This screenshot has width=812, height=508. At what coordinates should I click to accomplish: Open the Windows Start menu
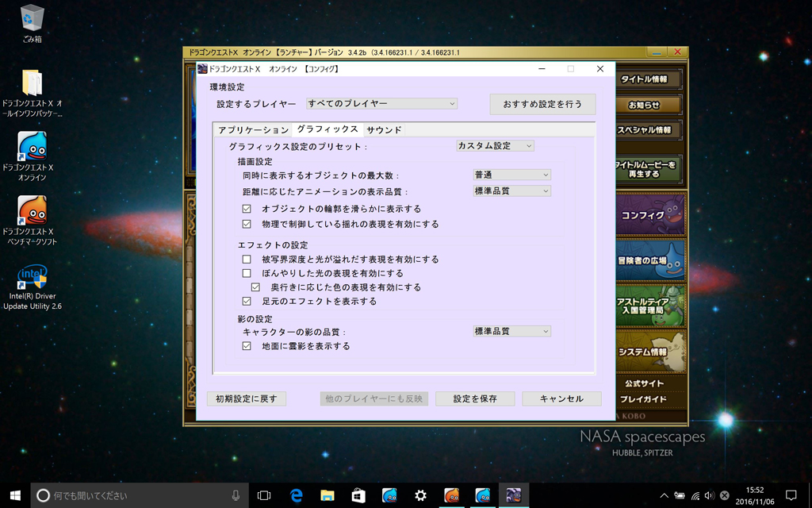(x=15, y=495)
